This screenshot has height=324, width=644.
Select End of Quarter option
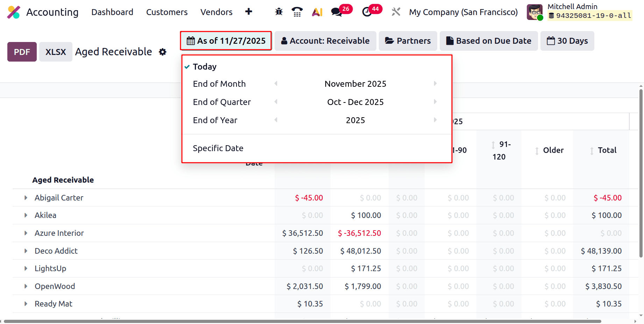pyautogui.click(x=222, y=102)
